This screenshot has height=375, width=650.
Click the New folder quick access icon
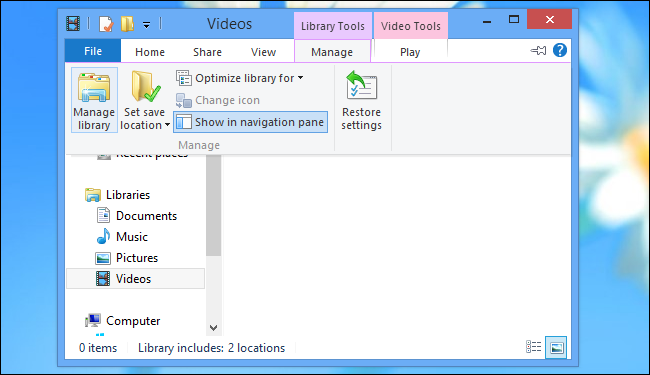[127, 24]
